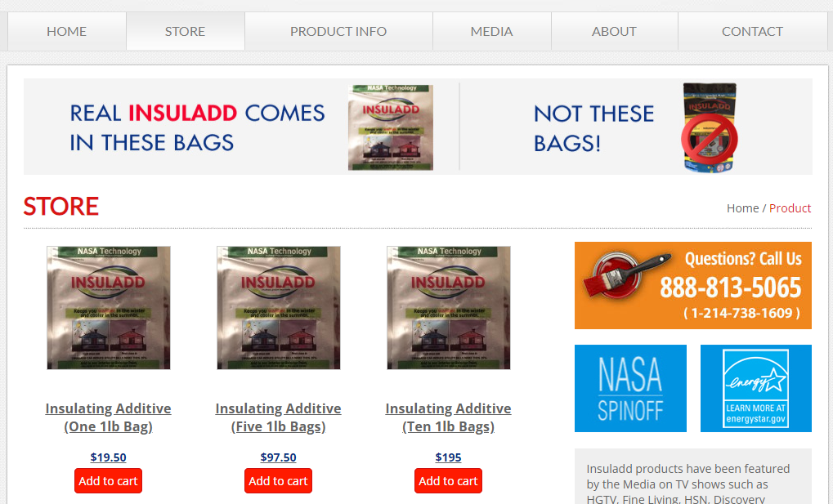Open Insulating Additive (Ten 1lb Bags) link

pos(448,417)
